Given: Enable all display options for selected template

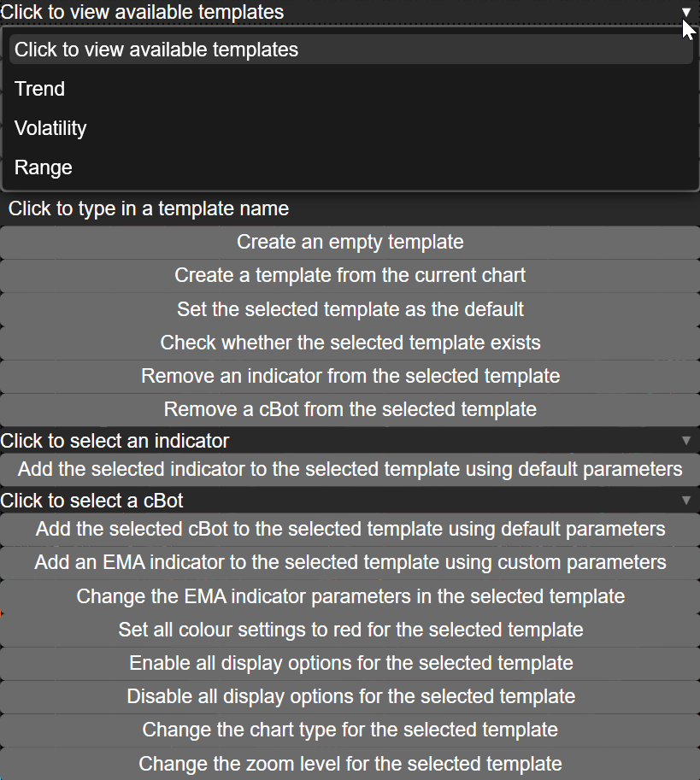Looking at the screenshot, I should pyautogui.click(x=350, y=663).
